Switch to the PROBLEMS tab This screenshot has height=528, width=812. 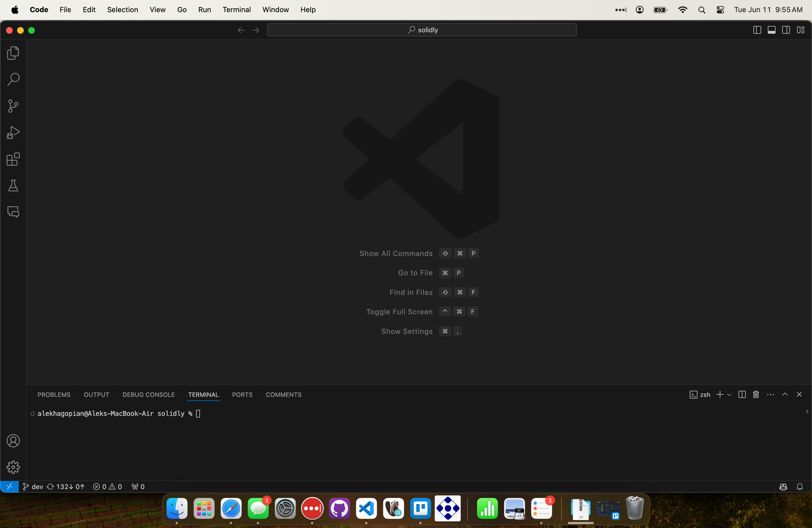[x=54, y=395]
